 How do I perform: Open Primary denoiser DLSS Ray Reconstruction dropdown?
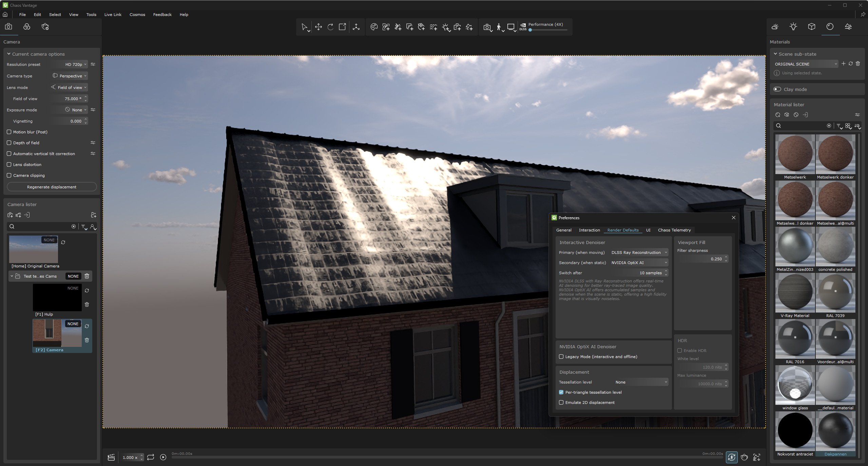pyautogui.click(x=639, y=253)
